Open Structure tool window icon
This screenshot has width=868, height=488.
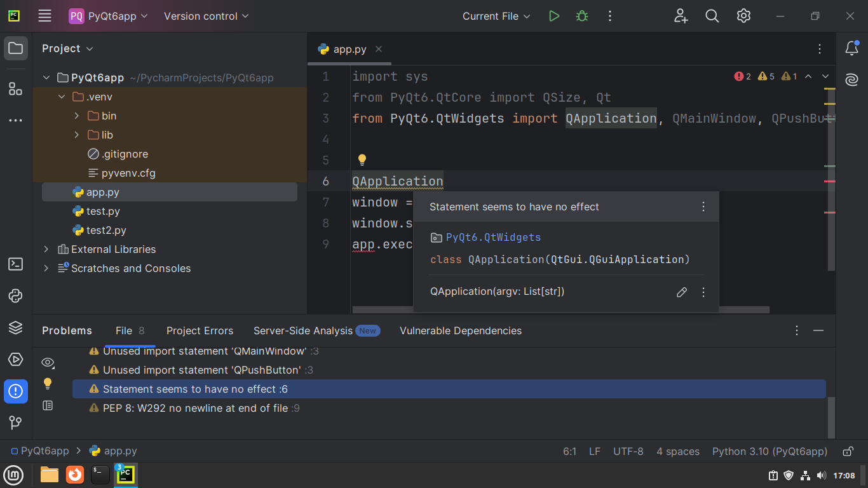pos(16,88)
